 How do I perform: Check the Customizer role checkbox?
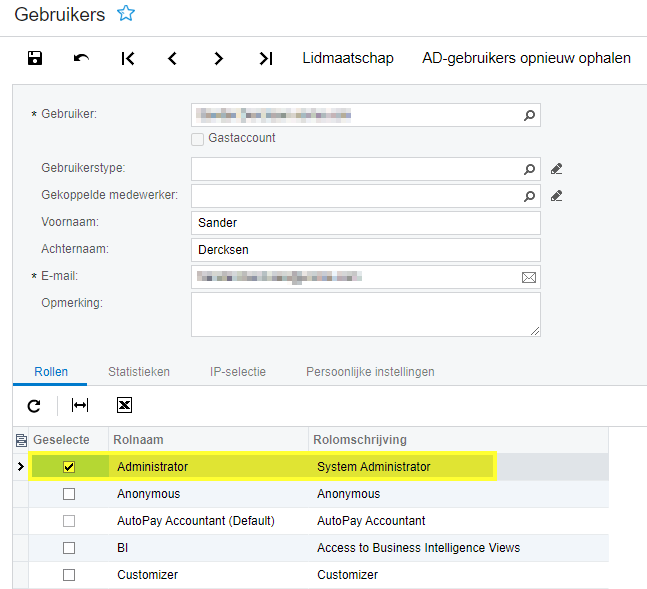tap(69, 575)
